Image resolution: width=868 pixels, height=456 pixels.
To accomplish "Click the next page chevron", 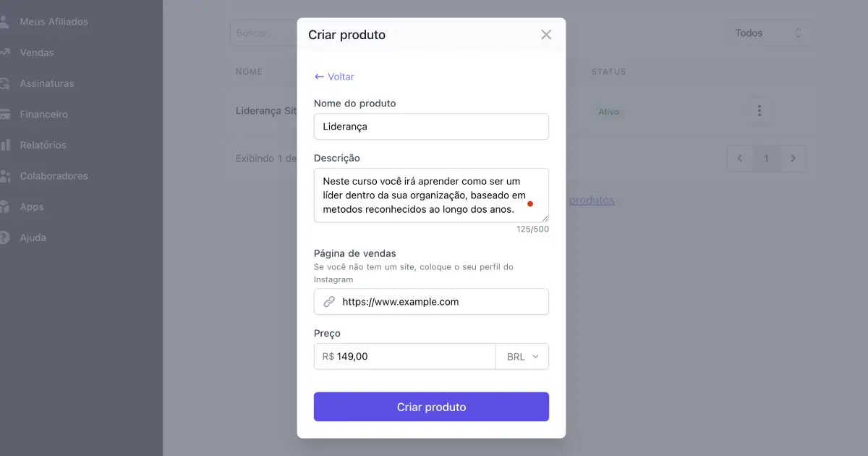I will pos(793,158).
